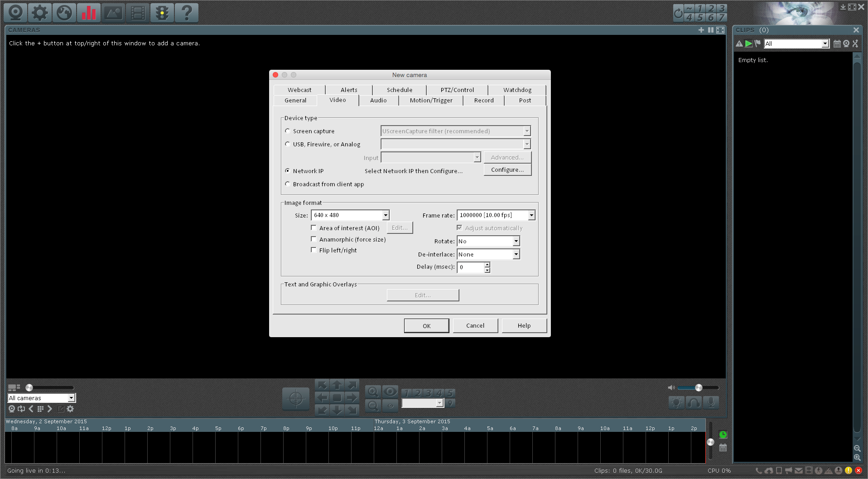
Task: Open the Blue Iris settings gear icon
Action: [39, 13]
